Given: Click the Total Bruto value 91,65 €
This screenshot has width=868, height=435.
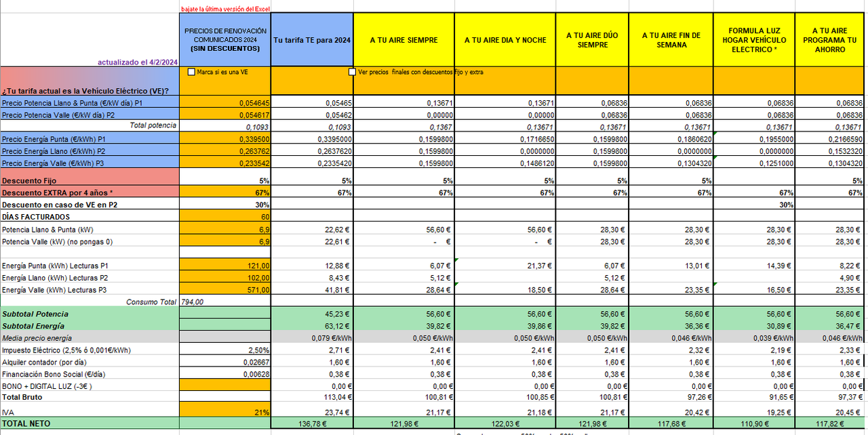Looking at the screenshot, I should coord(753,397).
